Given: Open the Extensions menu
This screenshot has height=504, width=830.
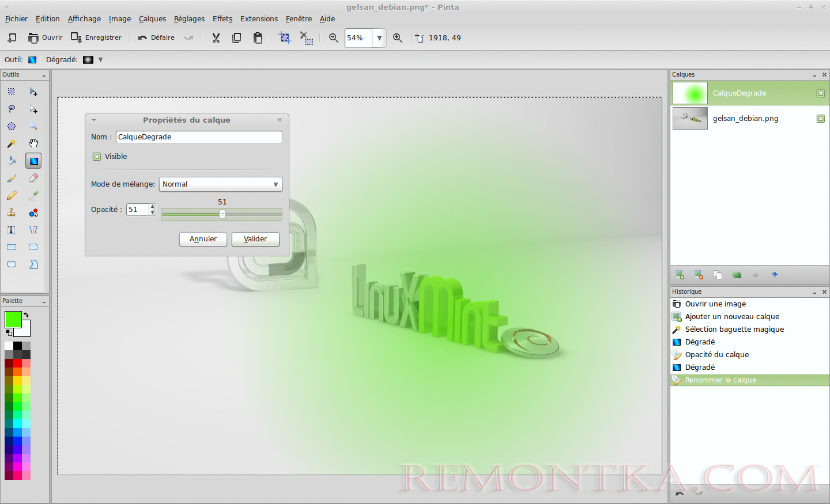Looking at the screenshot, I should [259, 19].
